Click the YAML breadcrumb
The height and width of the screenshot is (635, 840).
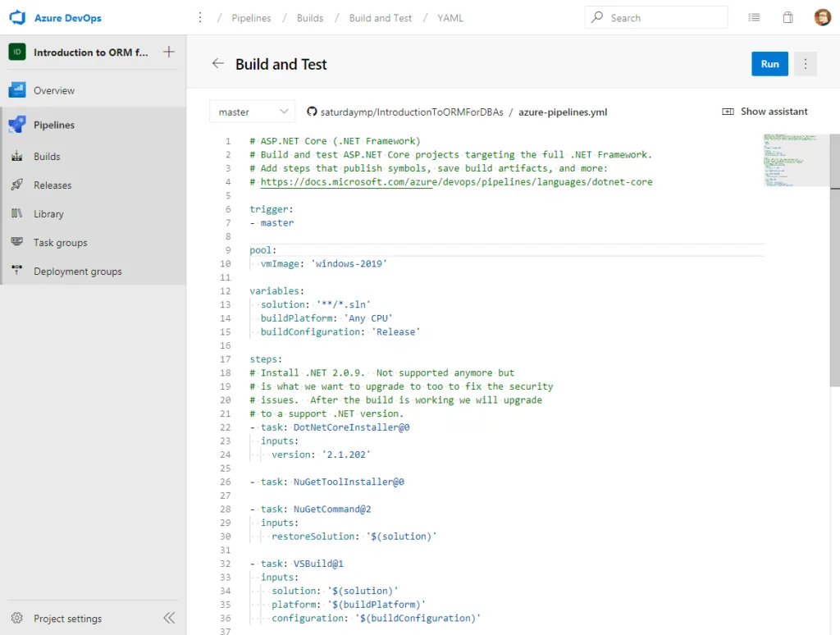[450, 18]
